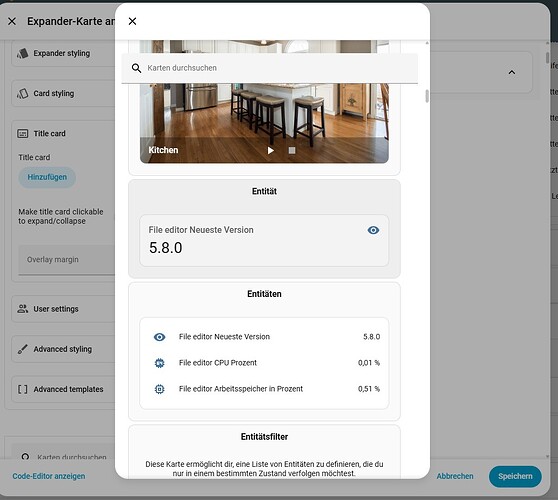558x500 pixels.
Task: Click the 5.8.0 value in Entitäten list
Action: pos(372,337)
